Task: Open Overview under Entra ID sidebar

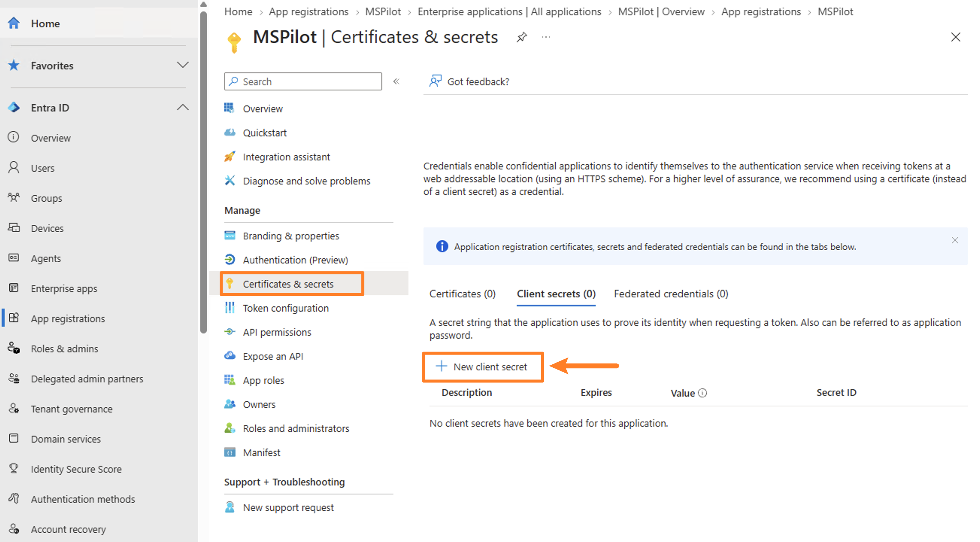Action: [x=51, y=138]
